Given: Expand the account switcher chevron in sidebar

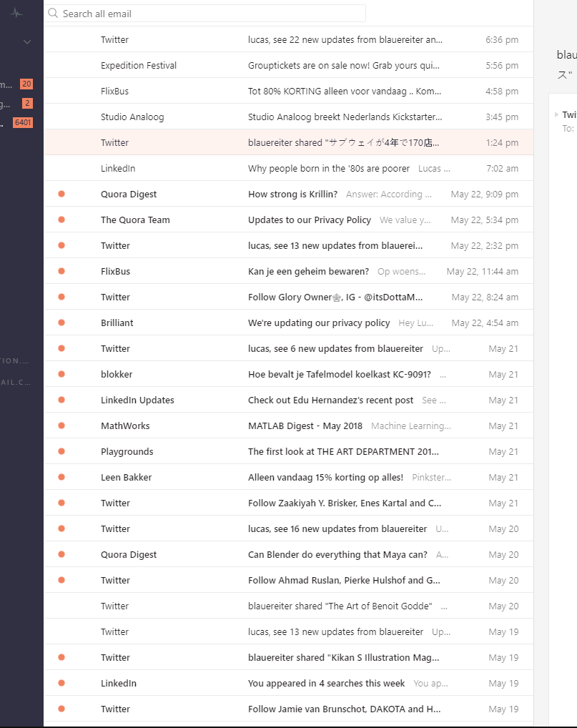Looking at the screenshot, I should pos(26,41).
